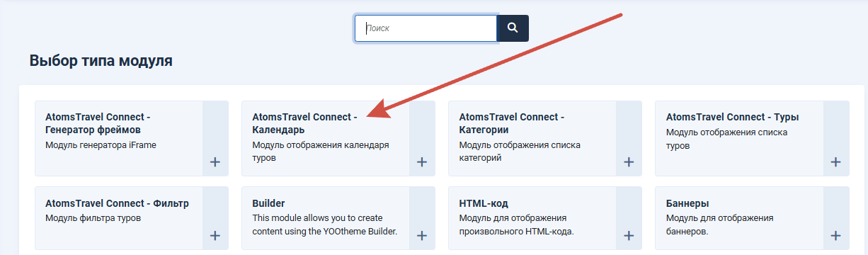Click plus icon on Категории module card
The height and width of the screenshot is (255, 868).
click(629, 161)
